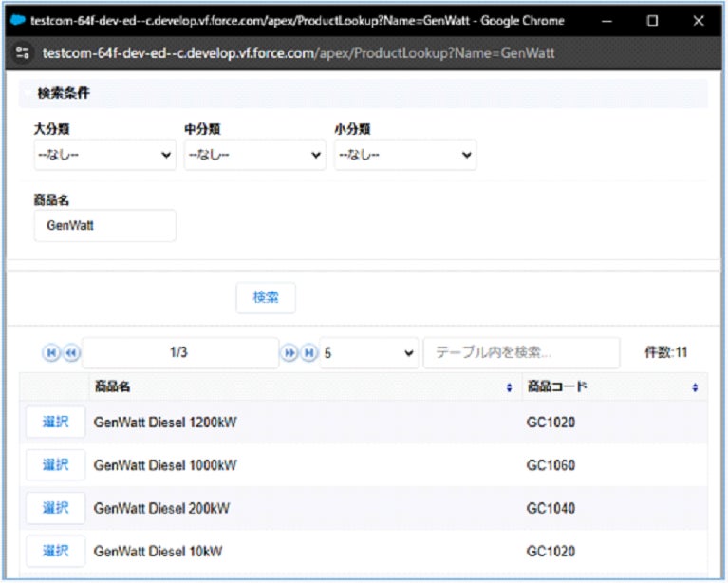The width and height of the screenshot is (728, 583).
Task: Maximize the Chrome popup window
Action: [x=652, y=21]
